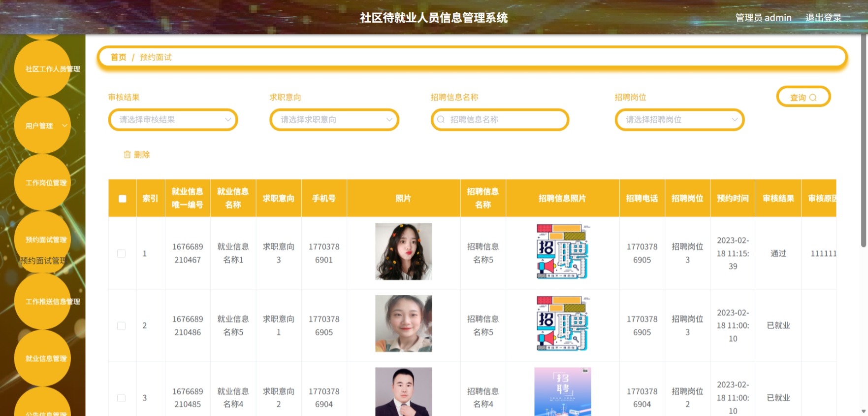This screenshot has width=868, height=416.
Task: Click the 招聘岗位 column header
Action: coord(687,198)
